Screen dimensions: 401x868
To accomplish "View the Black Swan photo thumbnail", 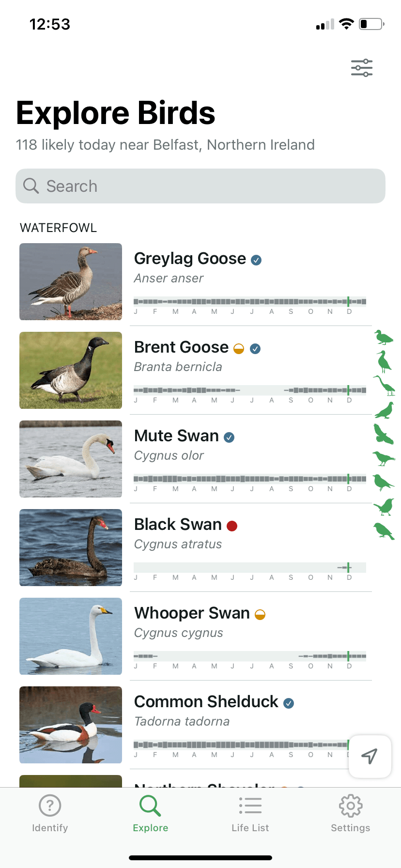I will 70,547.
